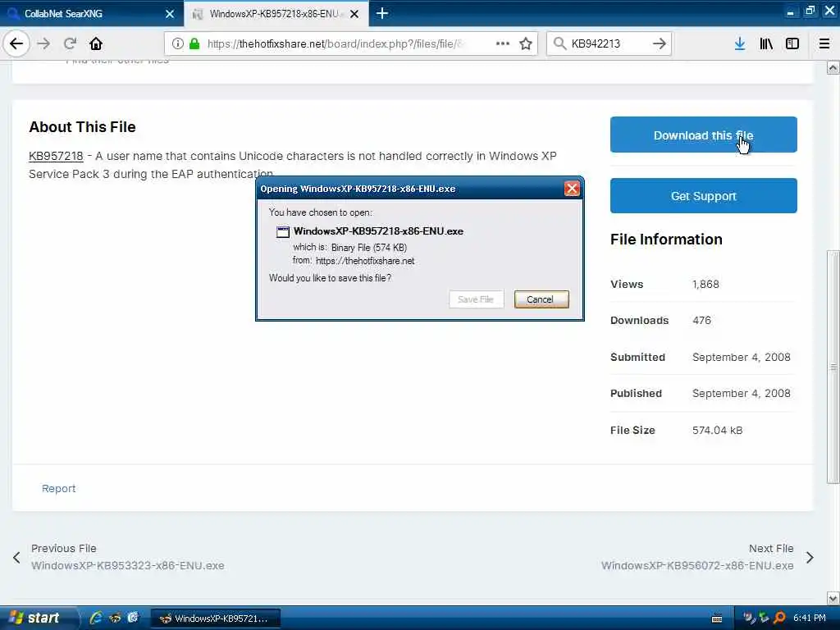Click the scrollbar down arrow
The height and width of the screenshot is (630, 840).
833,598
